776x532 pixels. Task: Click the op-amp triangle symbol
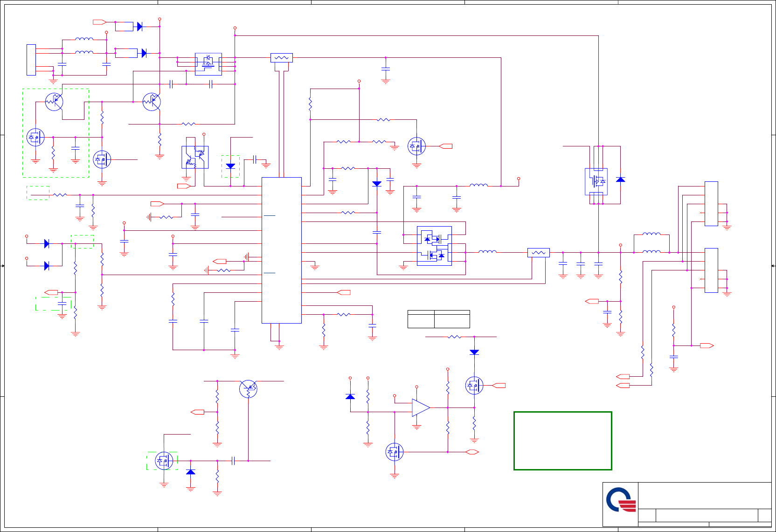pyautogui.click(x=421, y=408)
